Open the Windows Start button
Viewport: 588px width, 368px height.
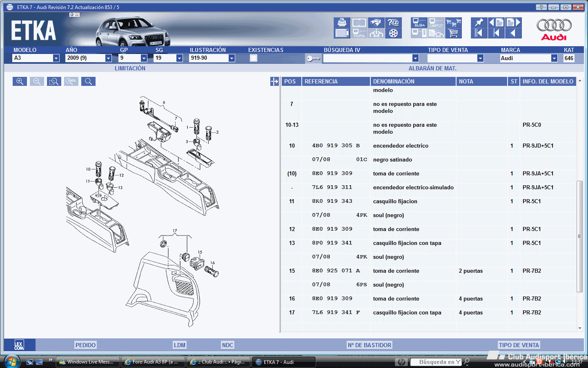point(12,362)
